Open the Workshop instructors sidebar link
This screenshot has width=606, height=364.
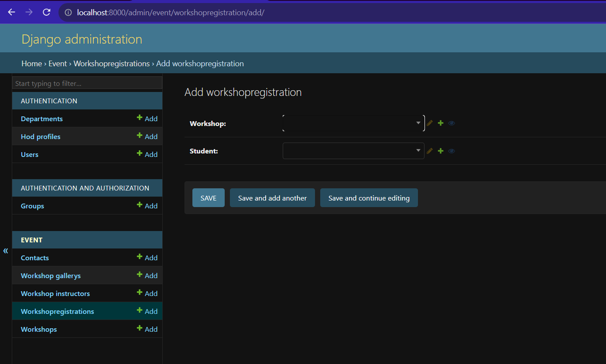click(55, 293)
